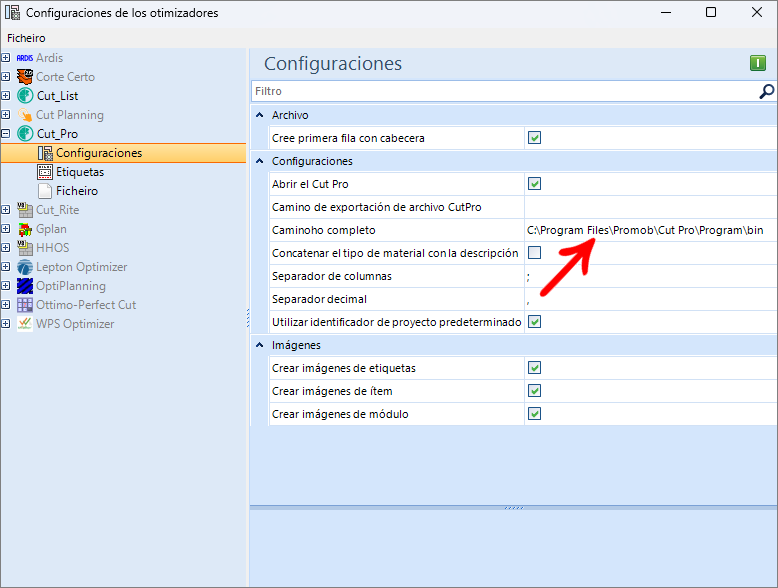Uncheck Abrir el Cut Pro checkbox

(x=534, y=184)
